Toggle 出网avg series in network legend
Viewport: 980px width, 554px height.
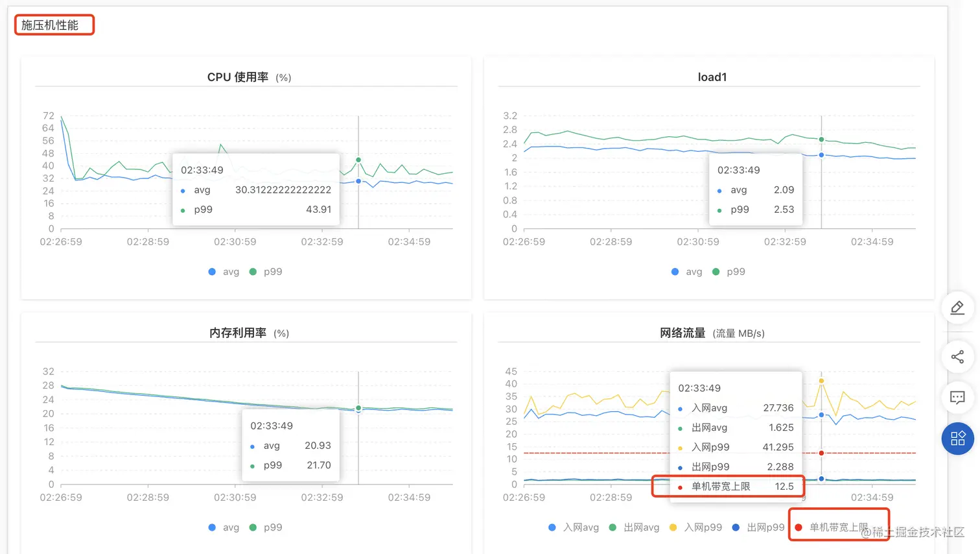634,527
